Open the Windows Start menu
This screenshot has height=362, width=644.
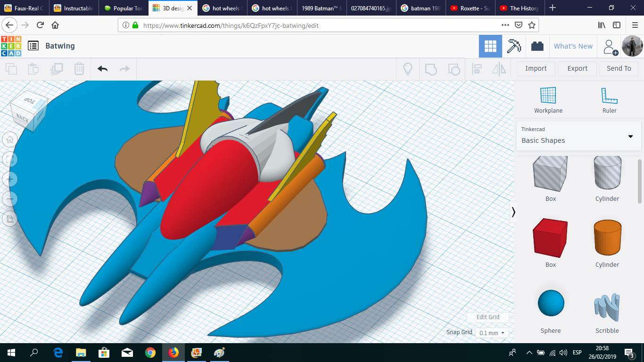click(11, 353)
